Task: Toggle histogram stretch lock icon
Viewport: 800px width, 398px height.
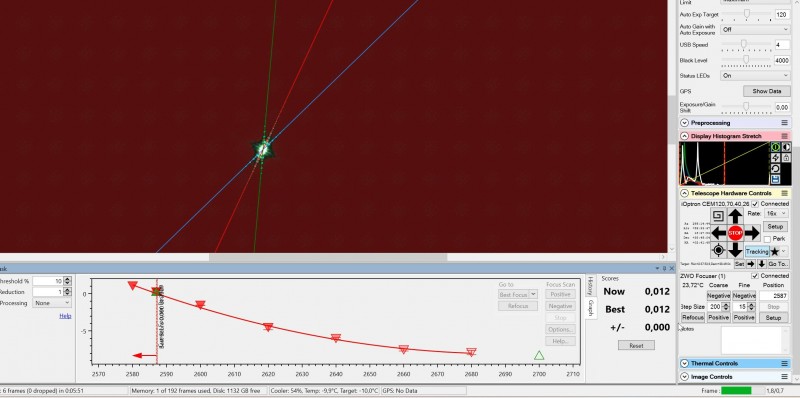Action: [785, 158]
